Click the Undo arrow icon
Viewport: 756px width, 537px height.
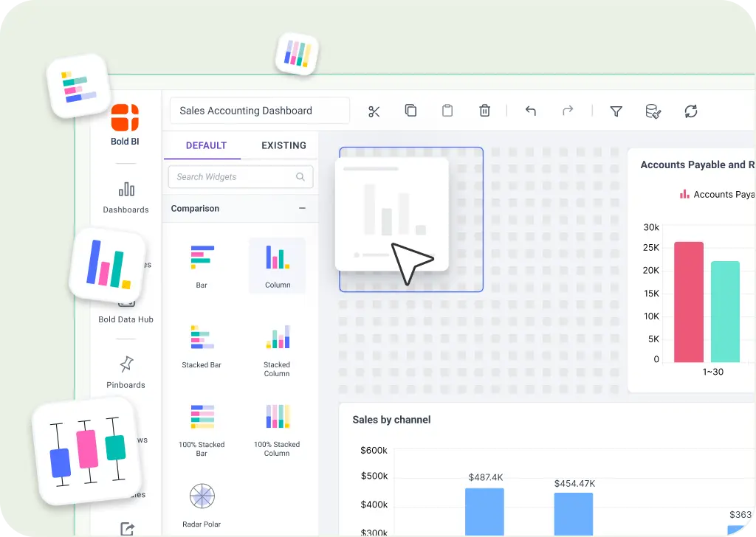coord(530,111)
